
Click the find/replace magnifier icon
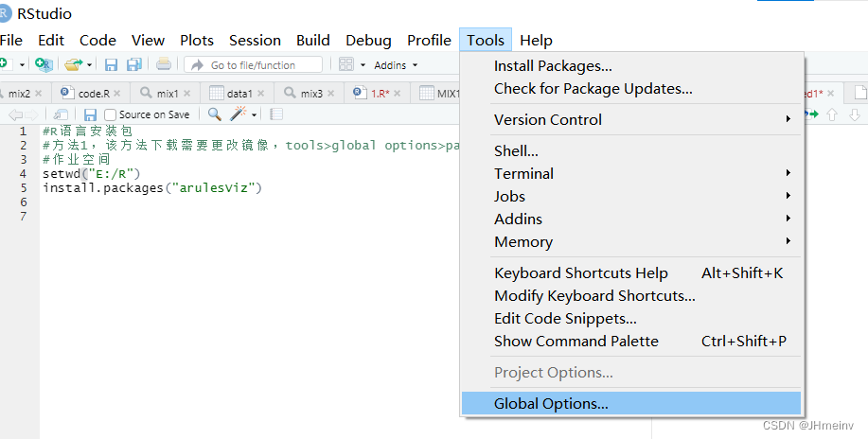(215, 114)
